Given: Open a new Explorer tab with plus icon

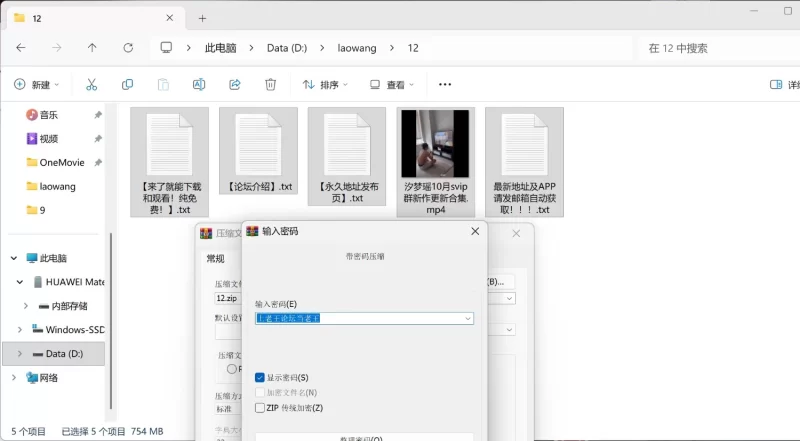Looking at the screenshot, I should coord(202,18).
